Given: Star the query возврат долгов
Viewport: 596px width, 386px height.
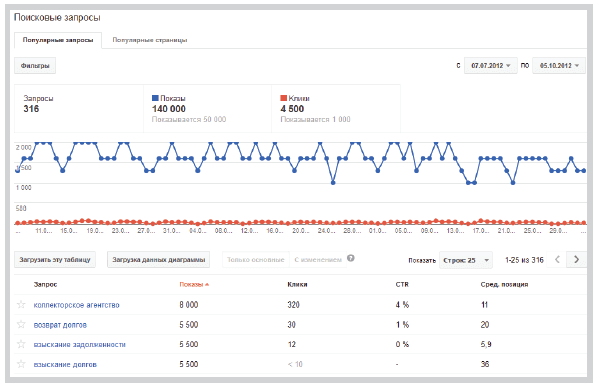Looking at the screenshot, I should click(x=21, y=324).
